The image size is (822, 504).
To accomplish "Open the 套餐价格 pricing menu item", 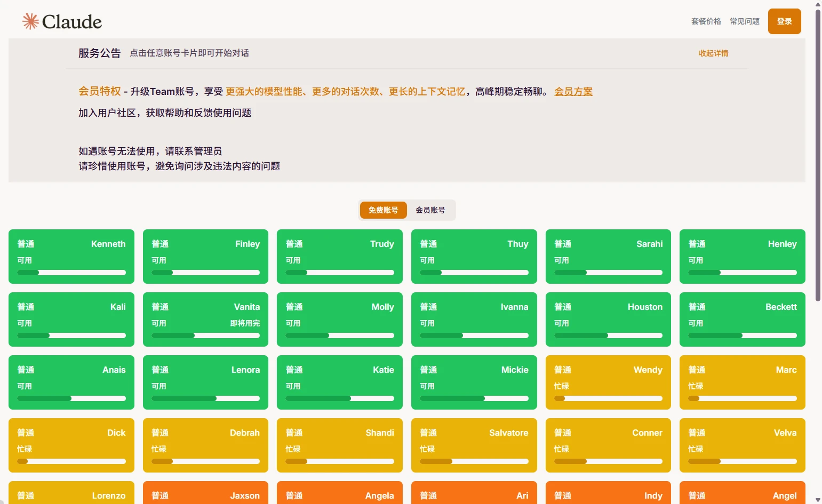I will [706, 21].
